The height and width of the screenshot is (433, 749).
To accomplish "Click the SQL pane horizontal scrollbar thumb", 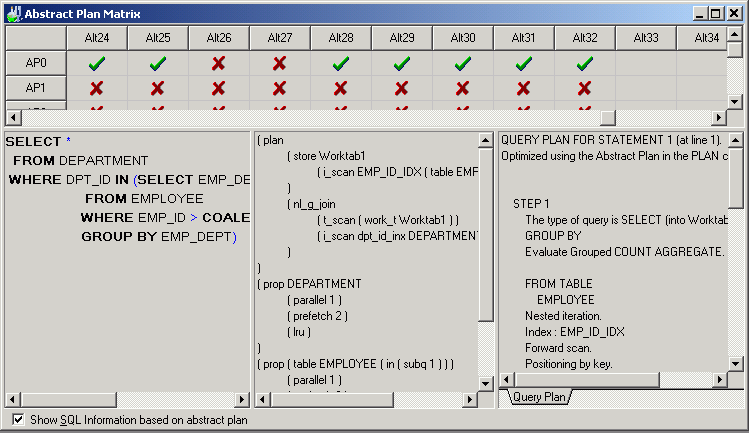I will (69, 400).
